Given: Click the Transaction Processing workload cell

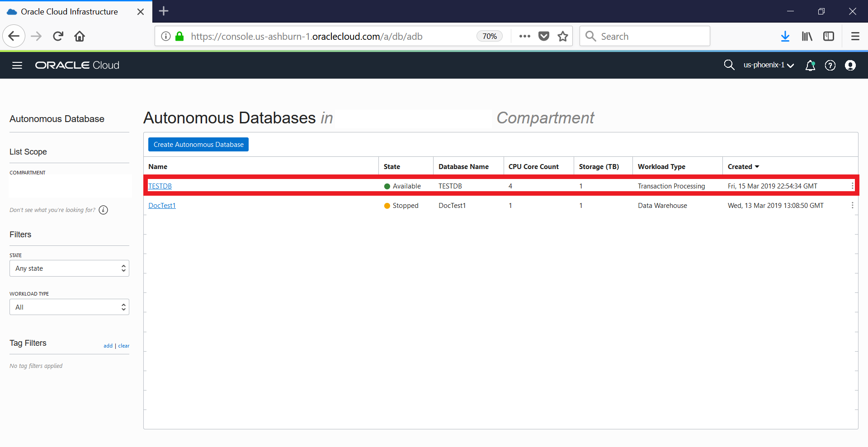Looking at the screenshot, I should coord(671,186).
